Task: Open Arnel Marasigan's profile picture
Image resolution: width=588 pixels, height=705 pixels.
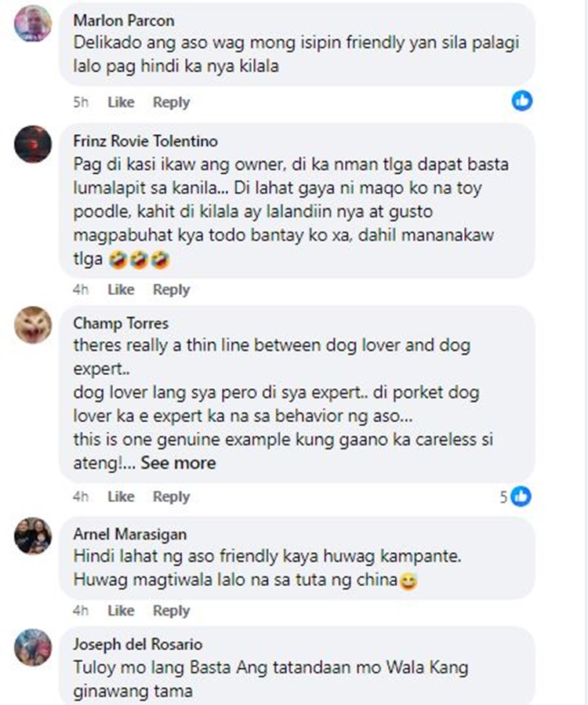Action: [x=33, y=536]
